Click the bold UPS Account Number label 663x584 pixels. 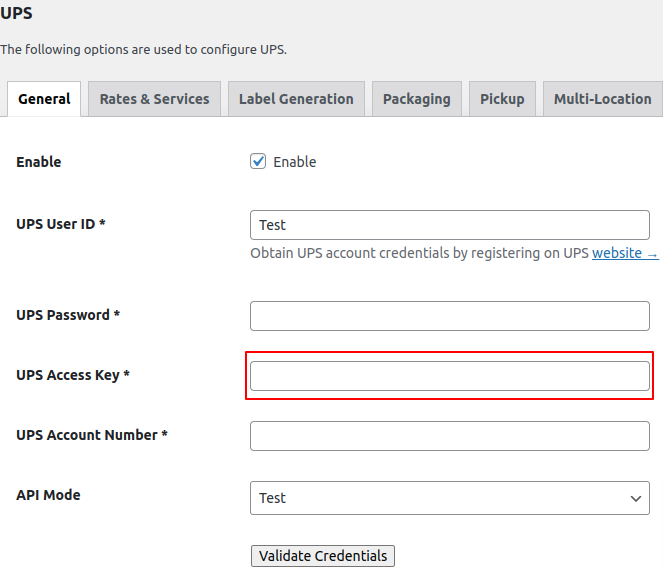(x=92, y=435)
